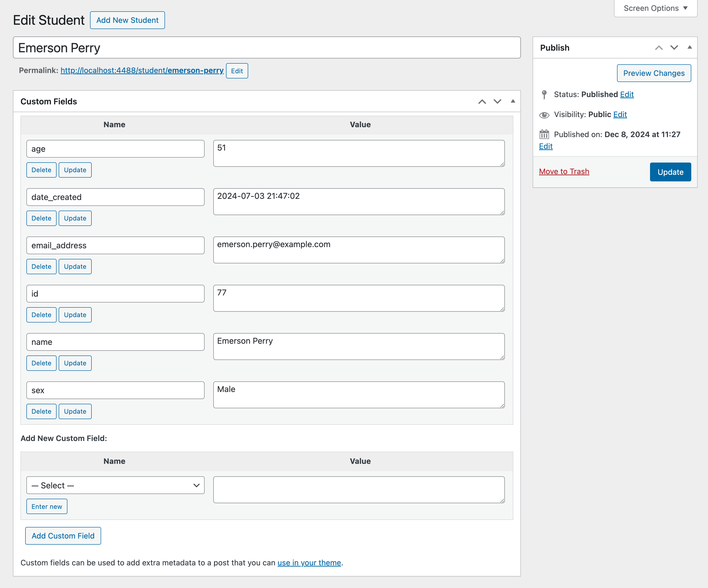
Task: Move Custom Fields panel up arrow
Action: click(x=482, y=102)
